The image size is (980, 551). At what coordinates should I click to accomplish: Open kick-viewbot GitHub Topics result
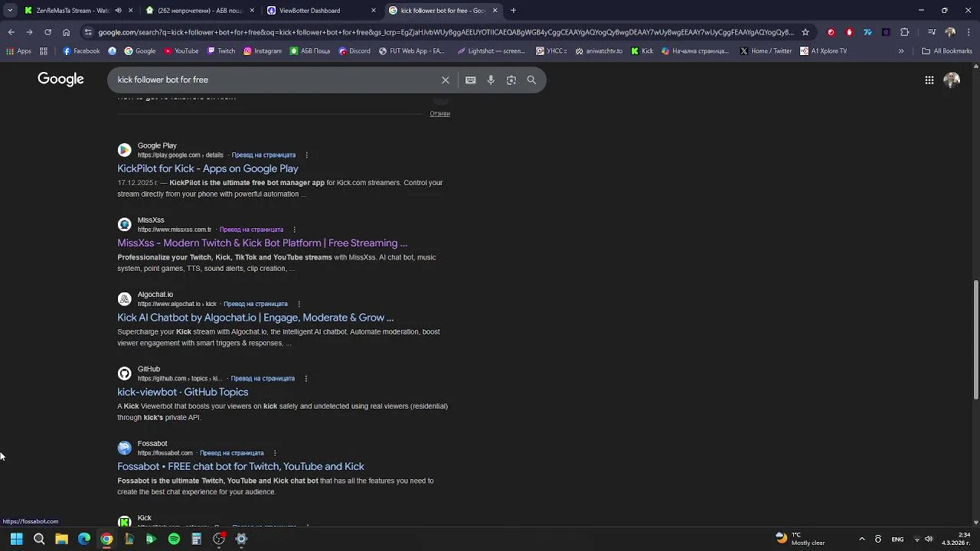(182, 392)
